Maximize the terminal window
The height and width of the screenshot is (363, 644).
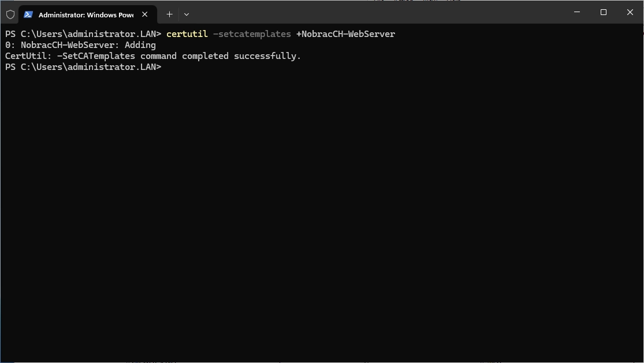604,12
